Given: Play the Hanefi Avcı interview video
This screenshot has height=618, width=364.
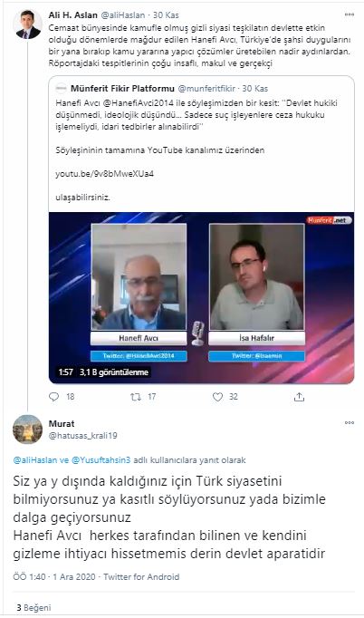Looking at the screenshot, I should (x=201, y=297).
